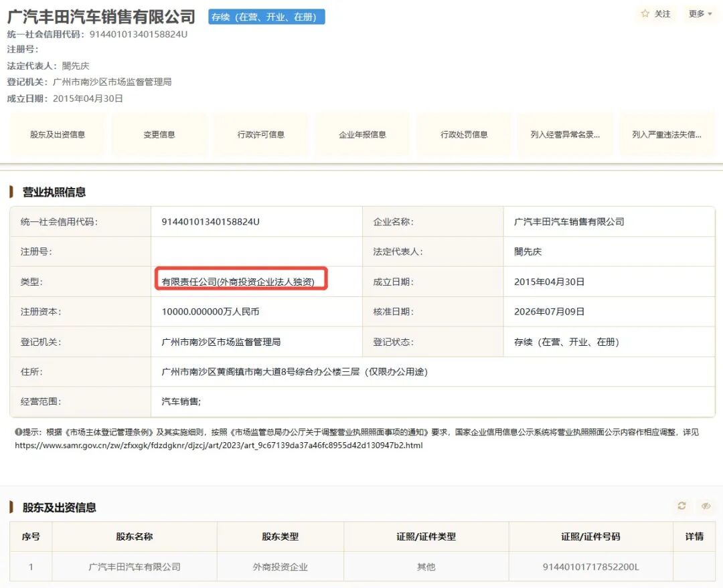The height and width of the screenshot is (588, 723).
Task: Switch to the 行政许可信息 tab
Action: click(261, 134)
